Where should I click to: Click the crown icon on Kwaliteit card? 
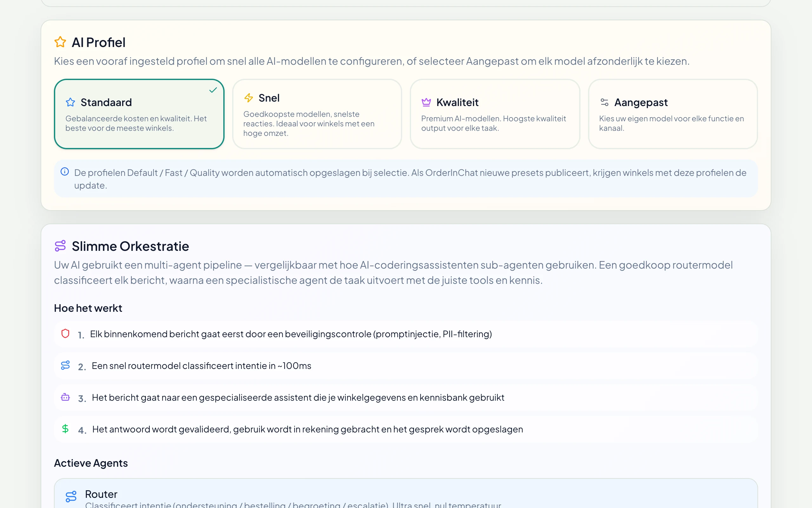click(x=426, y=102)
